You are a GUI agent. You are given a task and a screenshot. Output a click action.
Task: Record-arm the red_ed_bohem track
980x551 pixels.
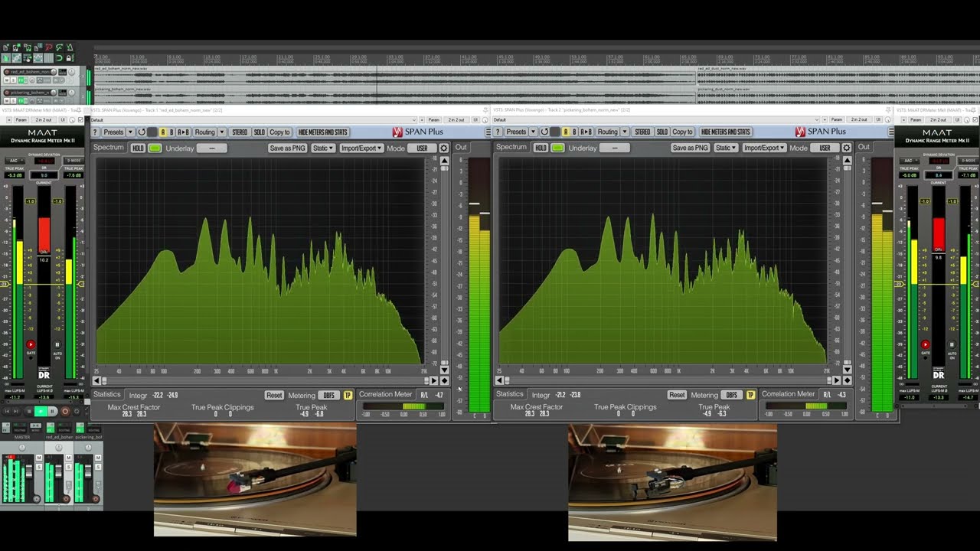[7, 72]
